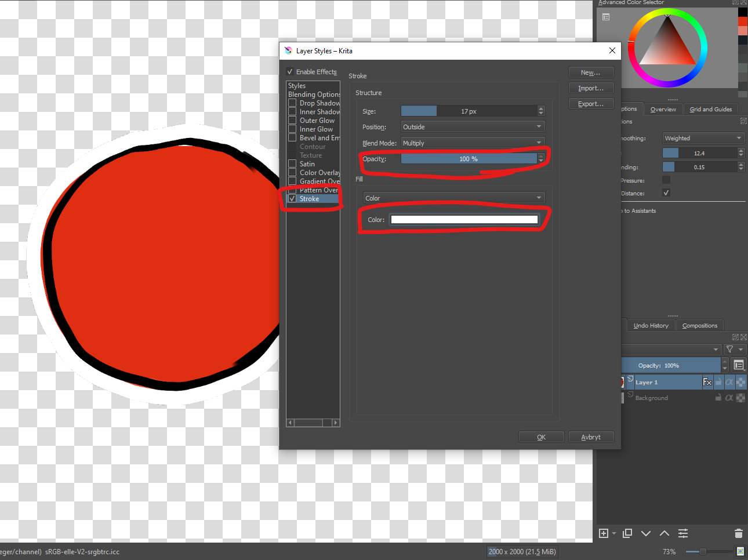Viewport: 748px width, 560px height.
Task: Open the Blend Mode dropdown set to Multiply
Action: pos(473,143)
